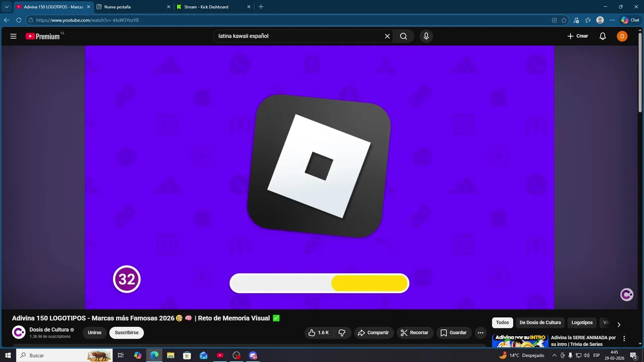Viewport: 644px width, 362px height.
Task: Open the volume control in tray
Action: tap(586, 355)
